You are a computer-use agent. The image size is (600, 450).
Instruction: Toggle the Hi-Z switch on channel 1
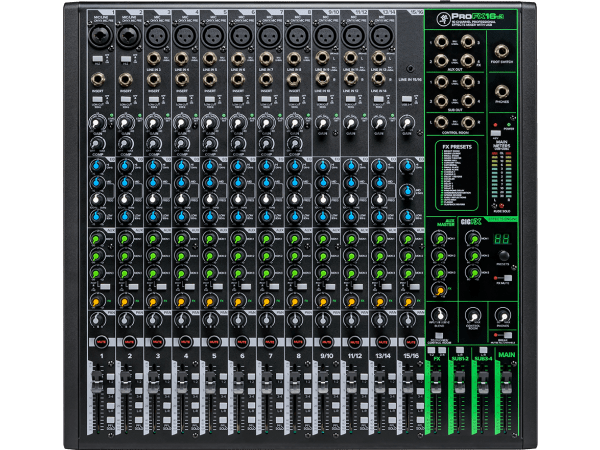click(98, 59)
